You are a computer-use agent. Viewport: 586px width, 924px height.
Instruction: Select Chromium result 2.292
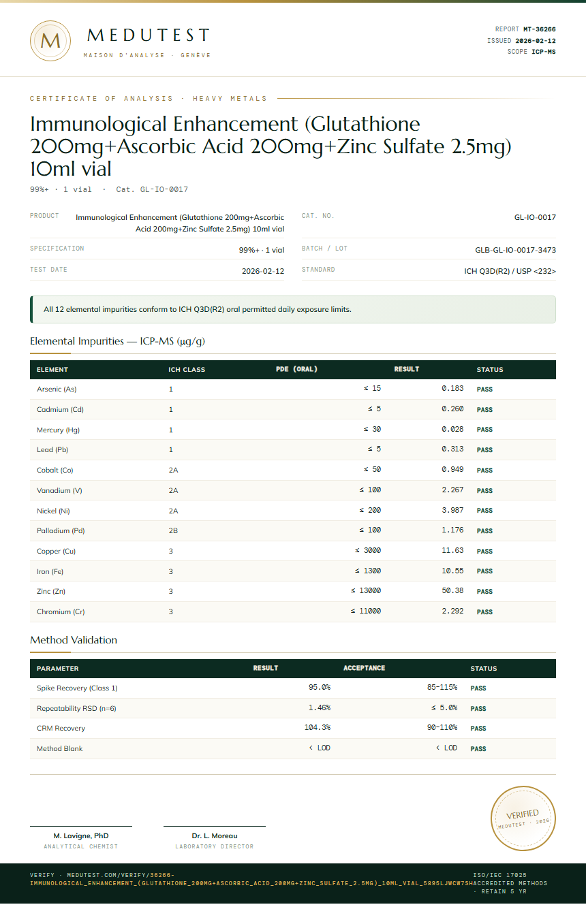(452, 611)
